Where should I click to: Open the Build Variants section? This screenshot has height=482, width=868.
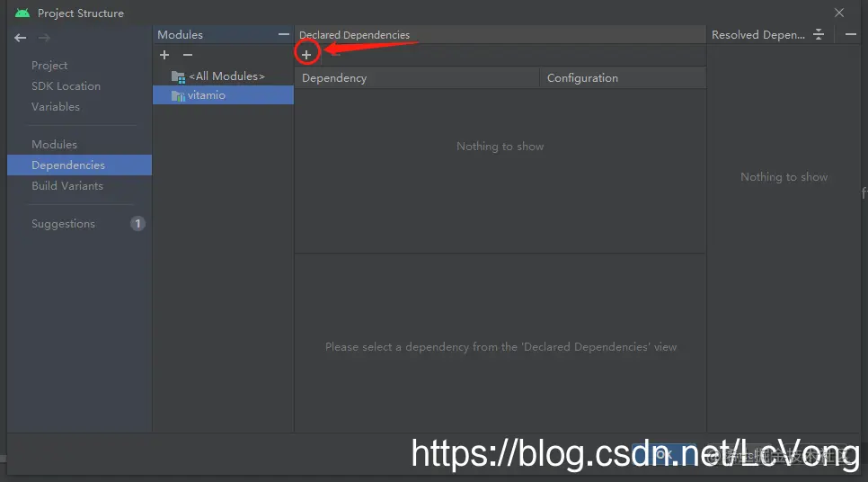coord(67,185)
